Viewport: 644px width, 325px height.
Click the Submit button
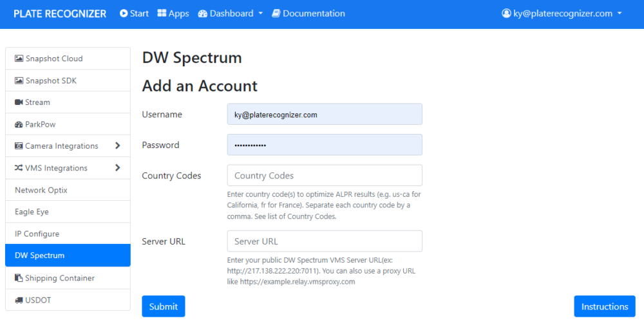164,306
